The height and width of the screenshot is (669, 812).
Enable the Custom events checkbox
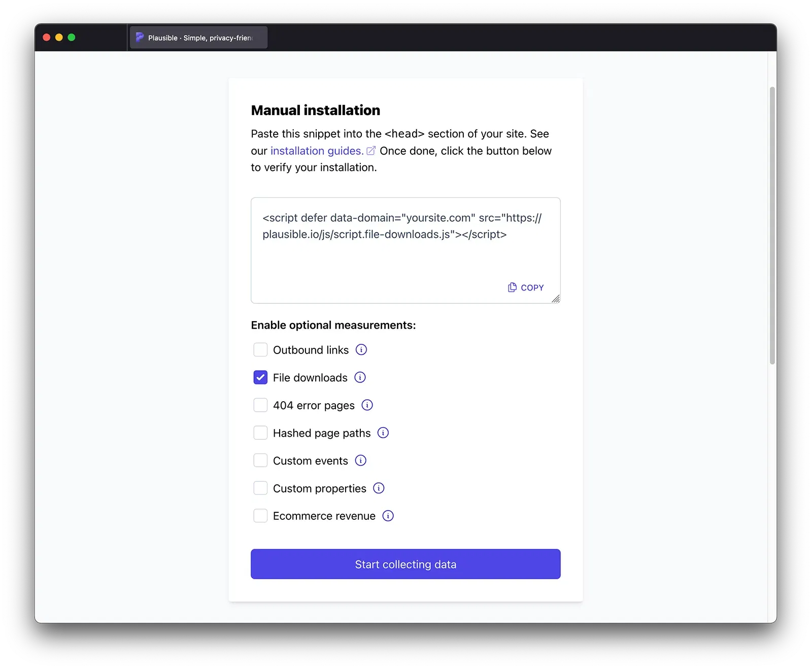pyautogui.click(x=260, y=460)
